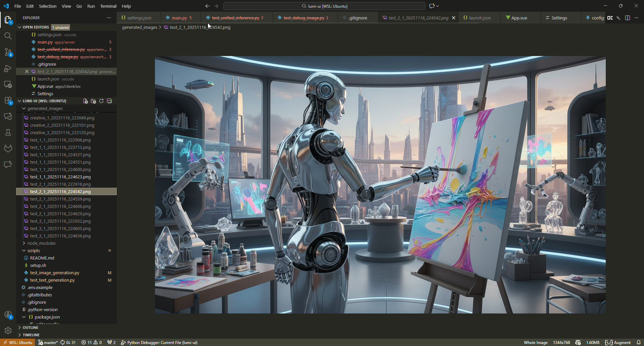Open the Accounts menu icon
Screen dimensions: 644x346
click(8, 315)
